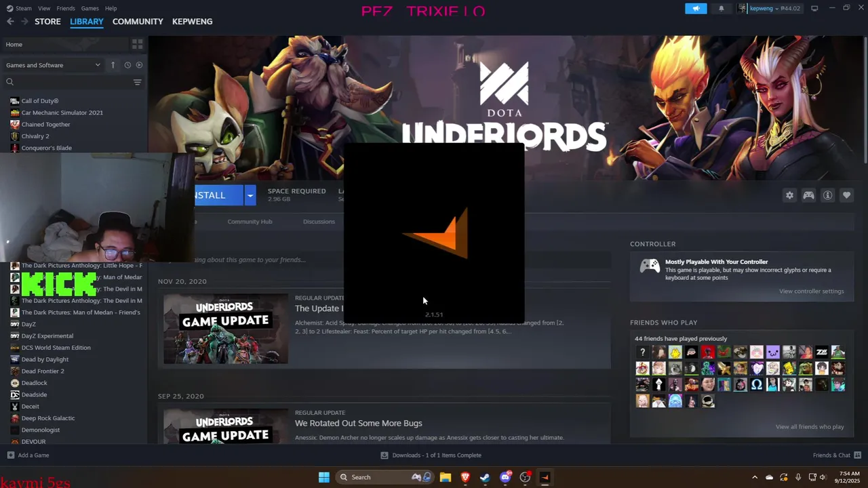Viewport: 868px width, 488px height.
Task: Select Demonologist in library
Action: [40, 430]
